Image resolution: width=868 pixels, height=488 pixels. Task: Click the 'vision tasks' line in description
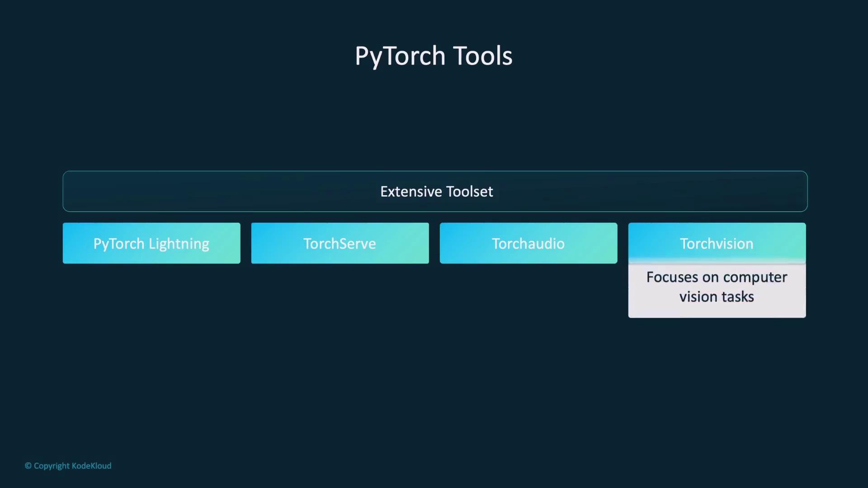pyautogui.click(x=717, y=297)
